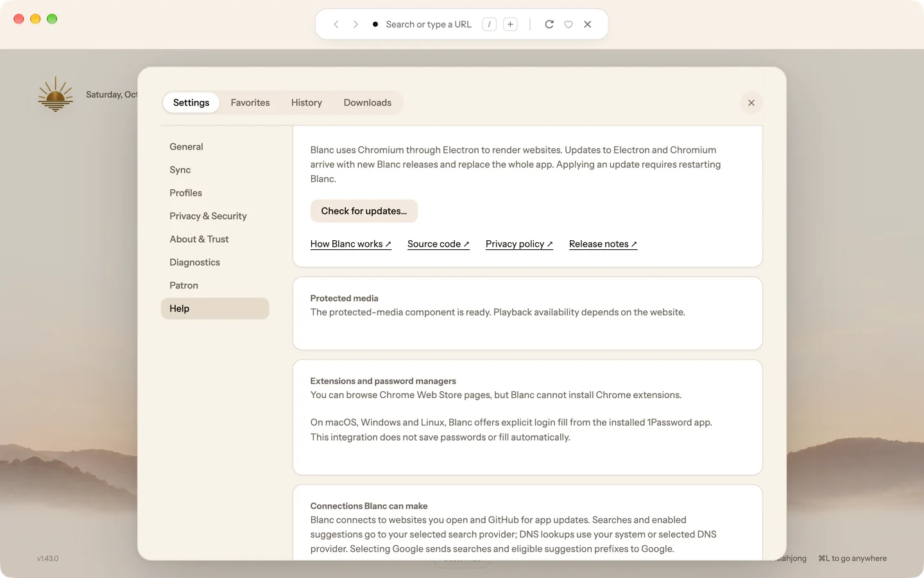Open the Source code link
This screenshot has width=924, height=578.
click(438, 244)
